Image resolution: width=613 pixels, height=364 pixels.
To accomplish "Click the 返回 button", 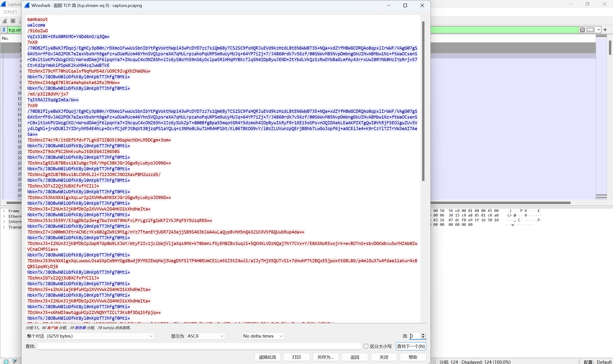I will coord(355,357).
